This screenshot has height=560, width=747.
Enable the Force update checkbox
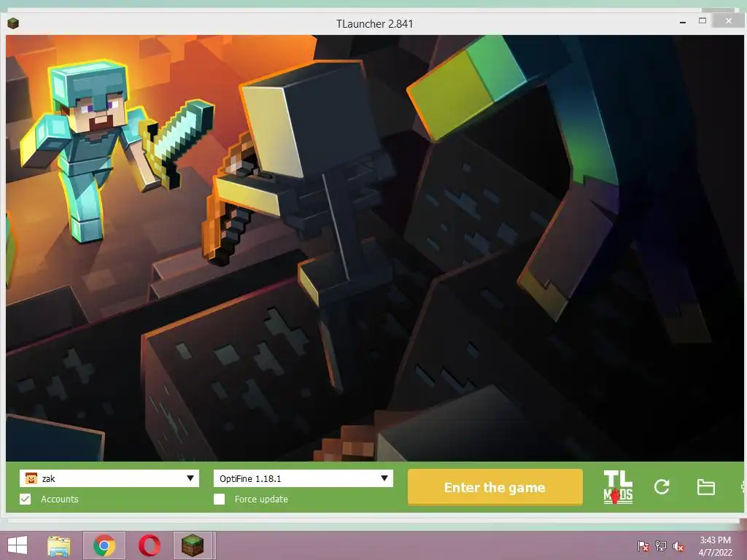[219, 499]
